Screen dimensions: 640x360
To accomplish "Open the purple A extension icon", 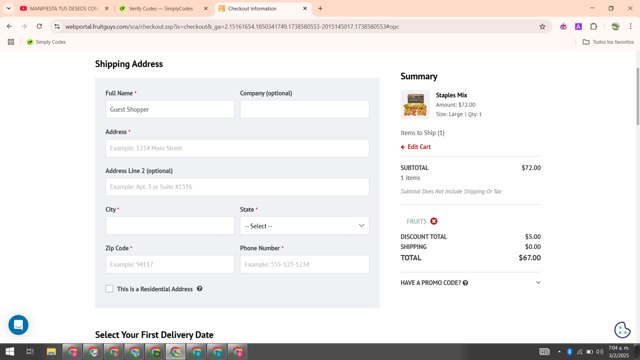I will tap(578, 27).
